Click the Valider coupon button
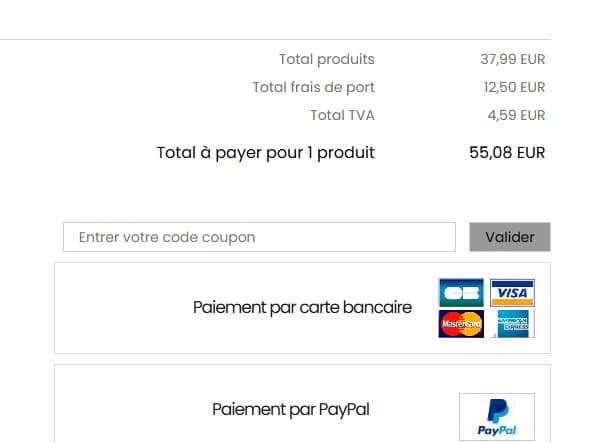 coord(510,237)
